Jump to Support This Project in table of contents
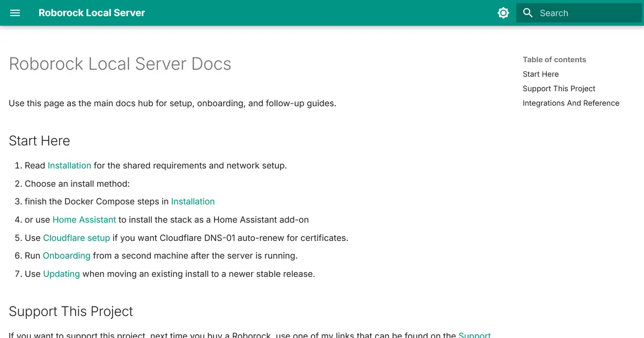644x338 pixels. pyautogui.click(x=559, y=89)
